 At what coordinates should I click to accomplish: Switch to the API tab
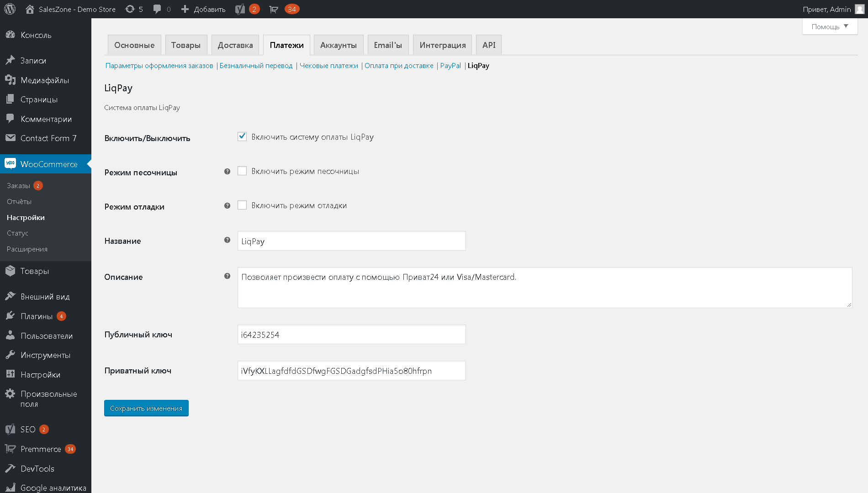[x=489, y=45]
